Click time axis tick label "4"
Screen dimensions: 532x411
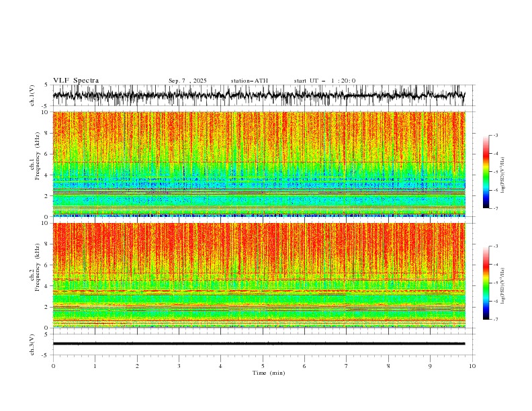click(220, 366)
